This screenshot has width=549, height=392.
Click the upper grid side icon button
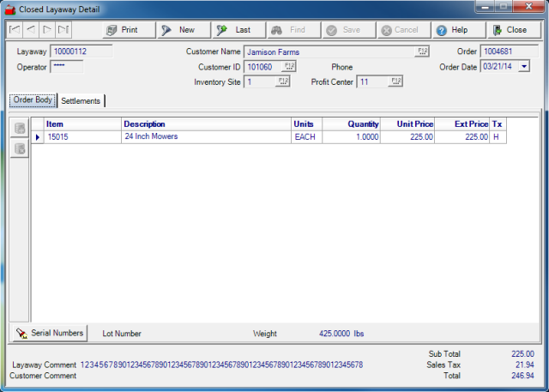pos(20,129)
